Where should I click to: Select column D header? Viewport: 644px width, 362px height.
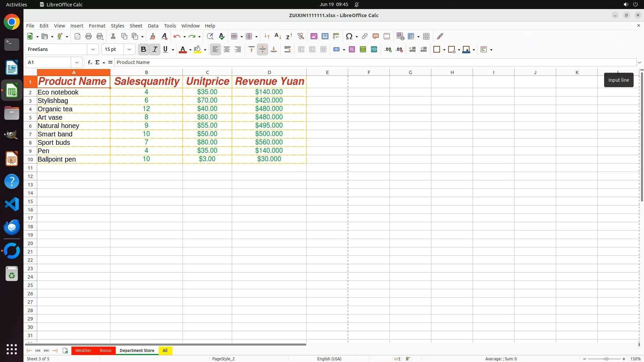coord(269,72)
